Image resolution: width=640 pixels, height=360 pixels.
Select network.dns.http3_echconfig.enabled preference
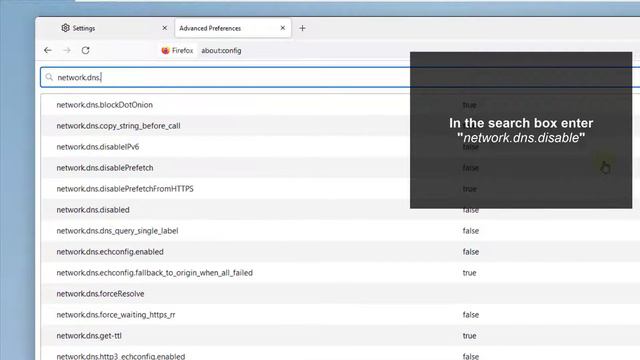point(121,356)
